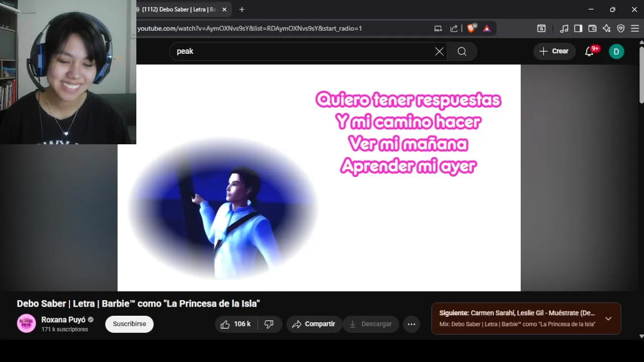Viewport: 644px width, 362px height.
Task: Click the 171 k suscriptores text
Action: click(65, 329)
